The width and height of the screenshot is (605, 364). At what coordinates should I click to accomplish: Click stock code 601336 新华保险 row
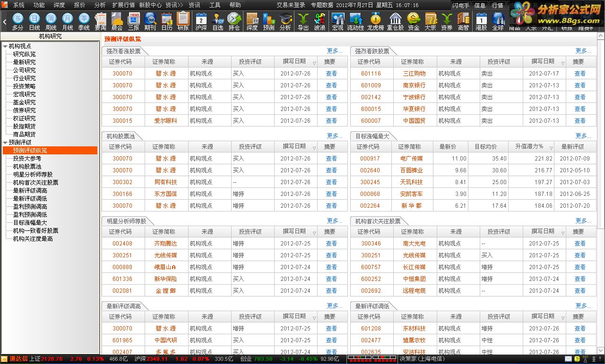tap(122, 279)
